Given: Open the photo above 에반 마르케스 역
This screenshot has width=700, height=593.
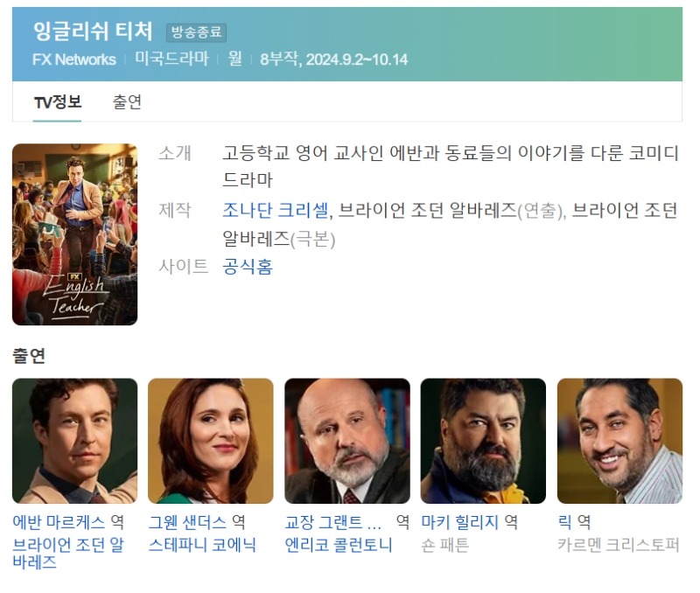Looking at the screenshot, I should point(74,441).
